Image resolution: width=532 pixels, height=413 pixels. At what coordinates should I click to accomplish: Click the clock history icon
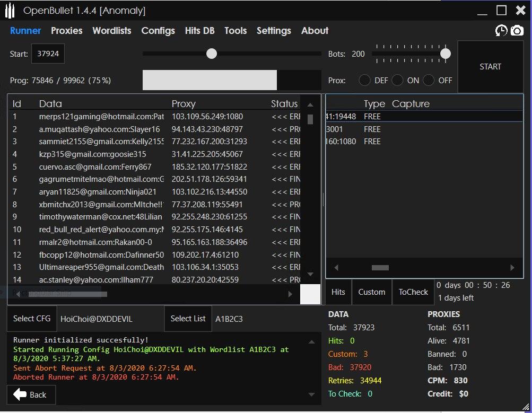point(501,31)
